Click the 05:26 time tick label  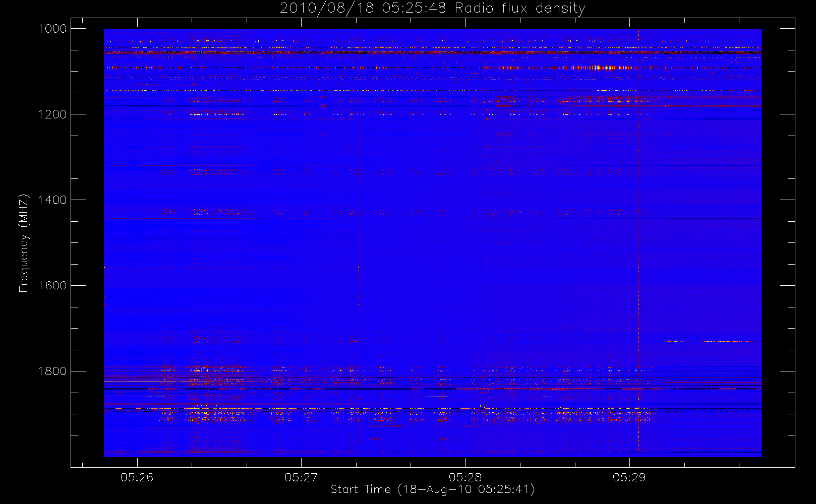click(x=137, y=477)
